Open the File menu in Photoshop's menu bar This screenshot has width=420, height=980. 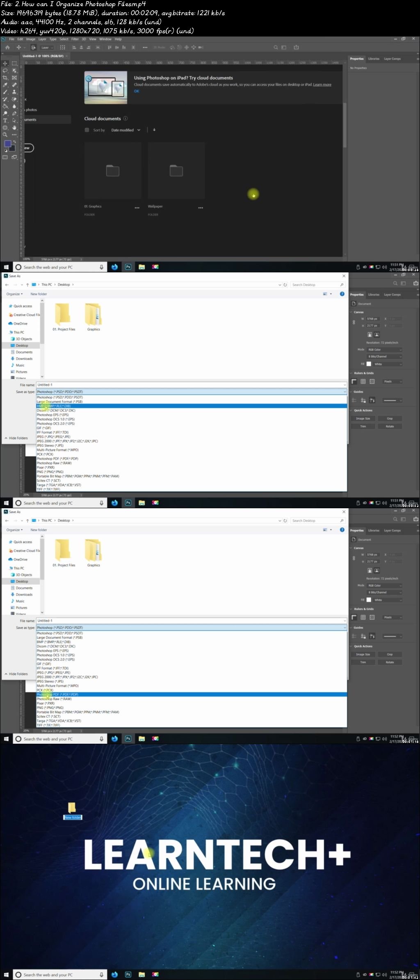coord(12,39)
